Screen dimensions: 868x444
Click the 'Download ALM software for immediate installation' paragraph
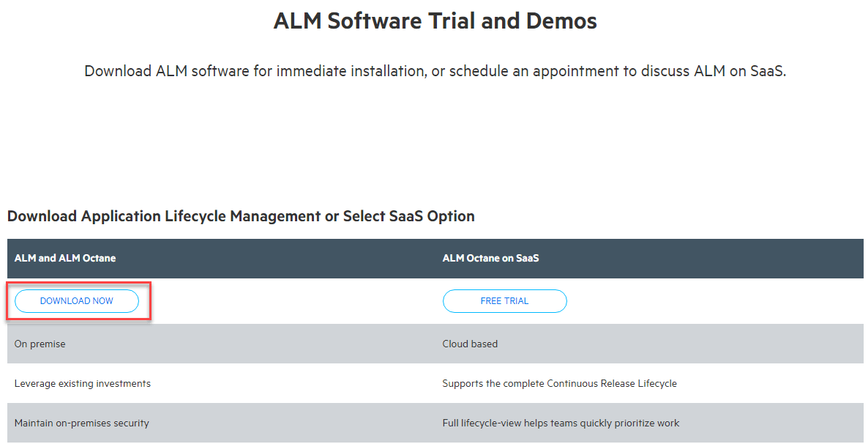pyautogui.click(x=435, y=72)
